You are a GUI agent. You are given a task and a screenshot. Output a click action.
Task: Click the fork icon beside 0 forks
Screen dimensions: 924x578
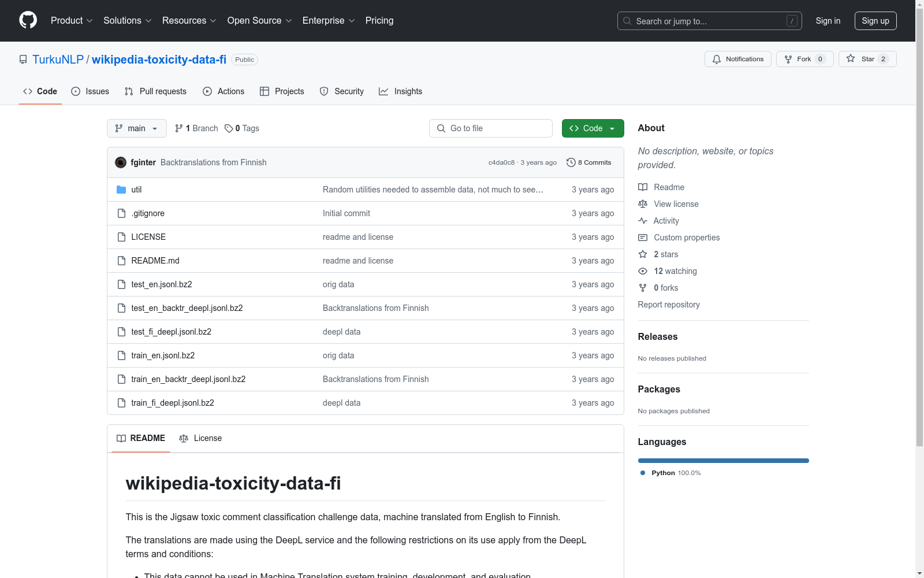[643, 288]
